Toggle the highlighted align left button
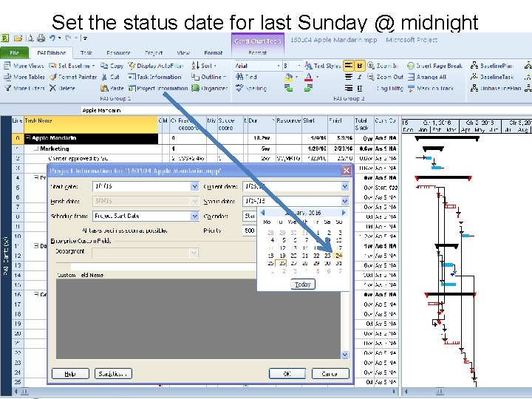 (349, 66)
